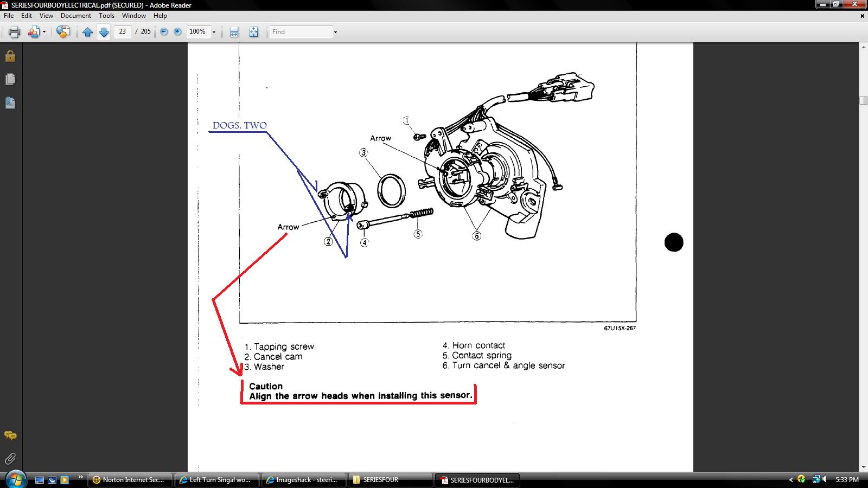This screenshot has width=868, height=488.
Task: Open the attachments paperclip panel
Action: [x=10, y=459]
